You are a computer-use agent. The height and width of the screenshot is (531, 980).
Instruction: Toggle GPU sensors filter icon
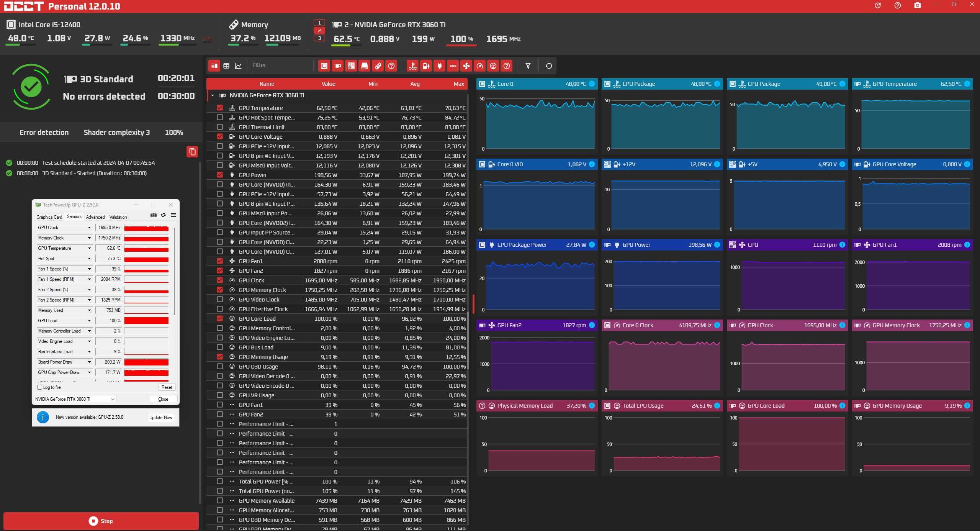[x=337, y=66]
